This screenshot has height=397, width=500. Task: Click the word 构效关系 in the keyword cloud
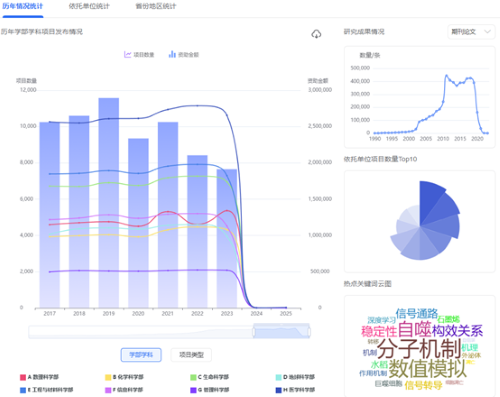457,331
